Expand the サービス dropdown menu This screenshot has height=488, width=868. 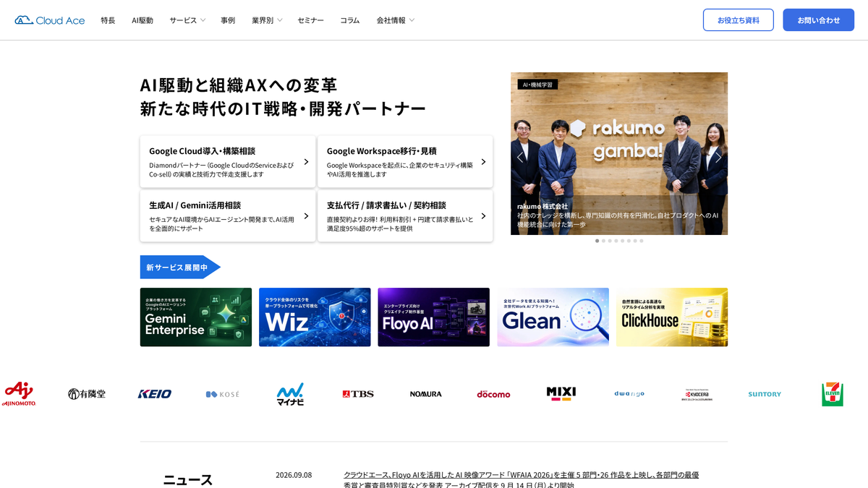click(x=187, y=20)
